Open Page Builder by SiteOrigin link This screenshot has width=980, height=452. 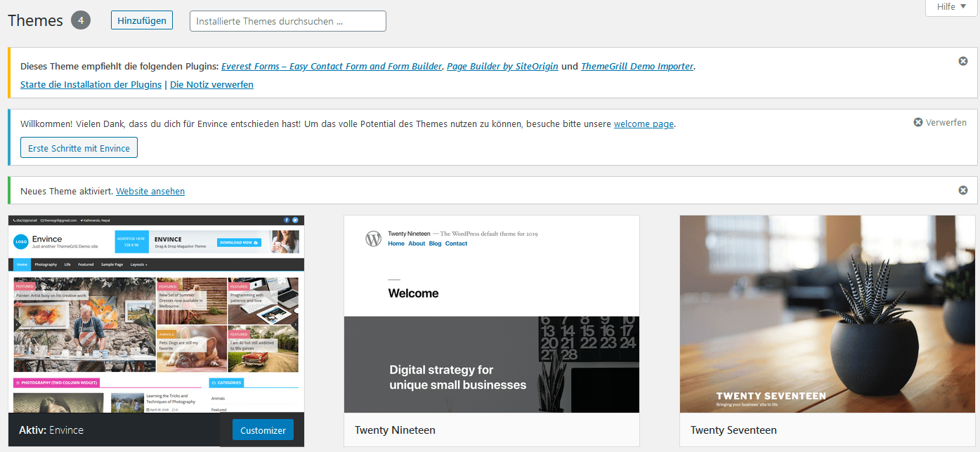[502, 67]
